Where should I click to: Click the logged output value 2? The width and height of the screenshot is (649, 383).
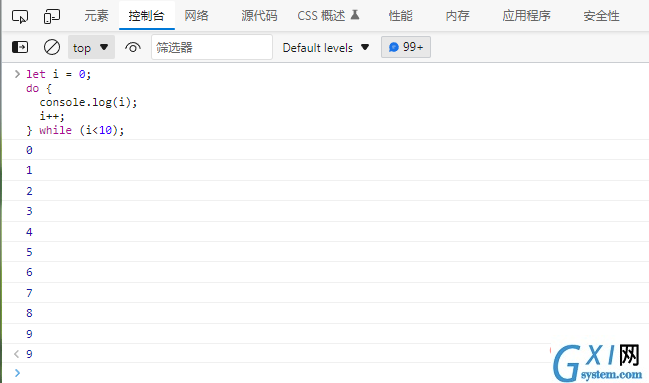click(29, 191)
